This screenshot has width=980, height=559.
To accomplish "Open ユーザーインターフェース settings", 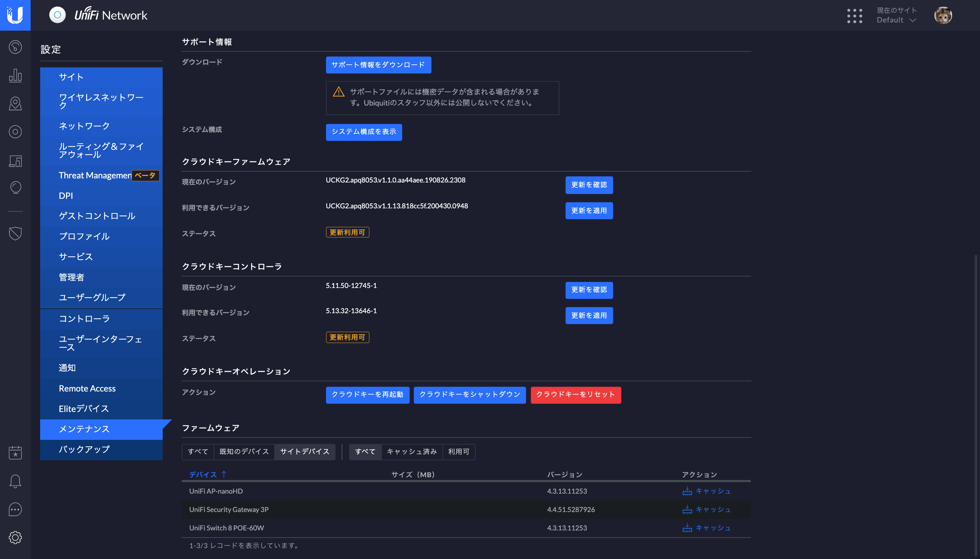I will tap(101, 343).
